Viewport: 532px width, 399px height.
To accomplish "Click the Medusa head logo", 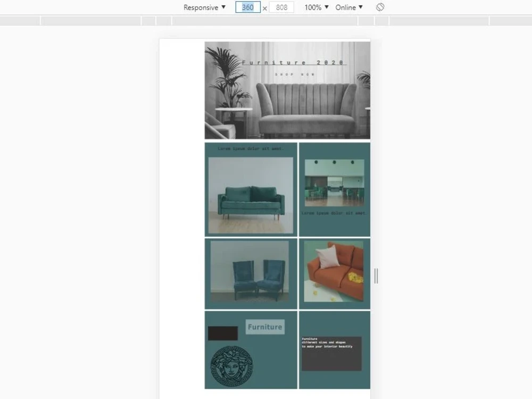I will (x=232, y=366).
